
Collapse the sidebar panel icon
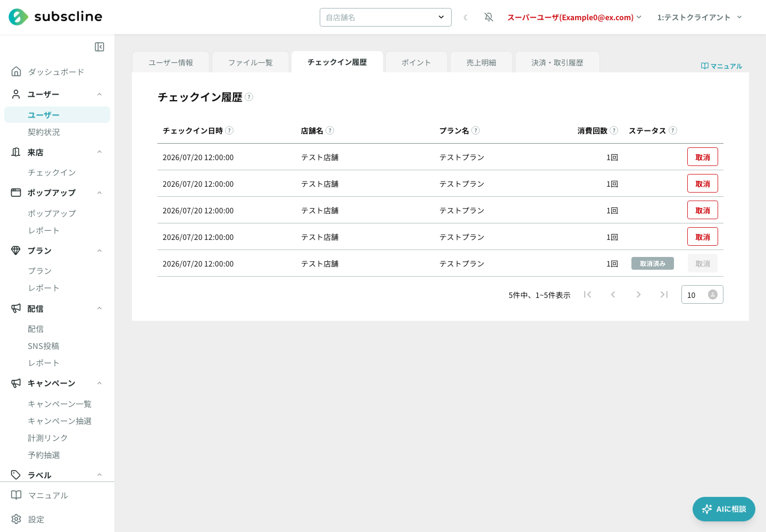pyautogui.click(x=99, y=47)
